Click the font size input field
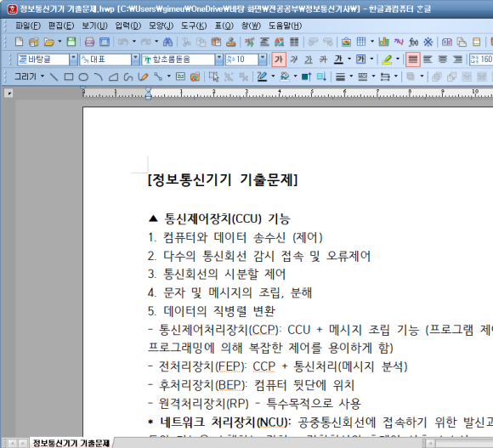Screen dimensions: 493x448 pos(242,60)
